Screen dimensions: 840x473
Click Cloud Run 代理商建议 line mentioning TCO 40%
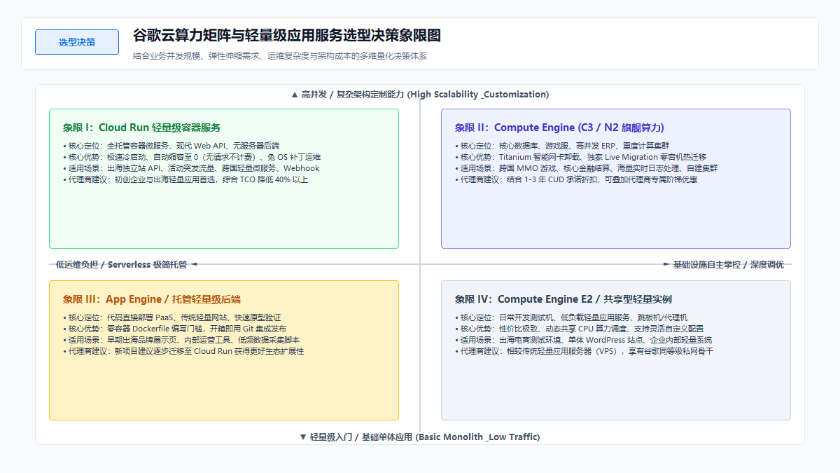coord(185,179)
